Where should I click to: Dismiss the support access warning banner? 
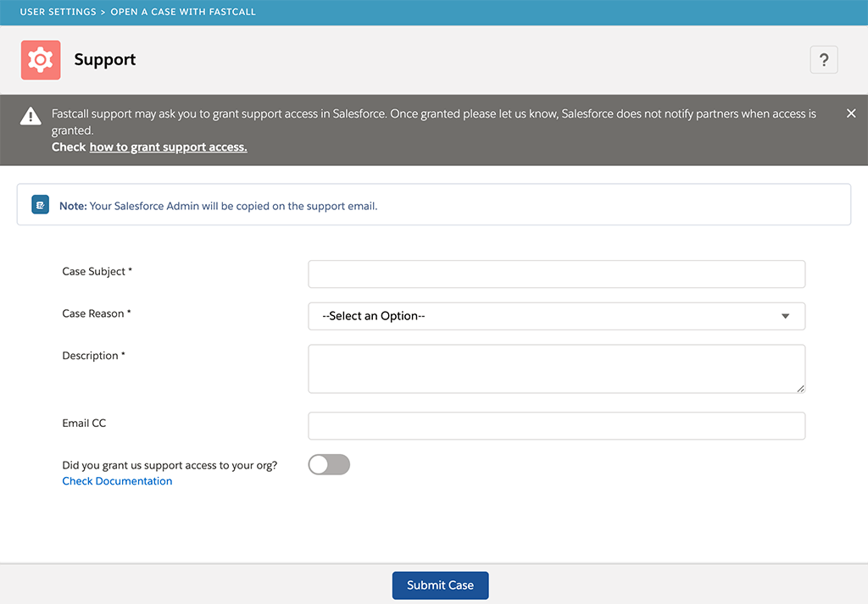point(851,113)
